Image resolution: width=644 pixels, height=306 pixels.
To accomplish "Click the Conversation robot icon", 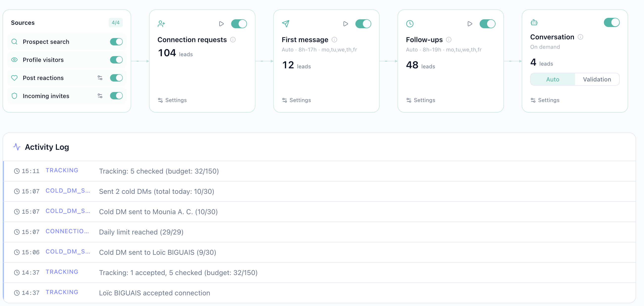I will point(534,23).
